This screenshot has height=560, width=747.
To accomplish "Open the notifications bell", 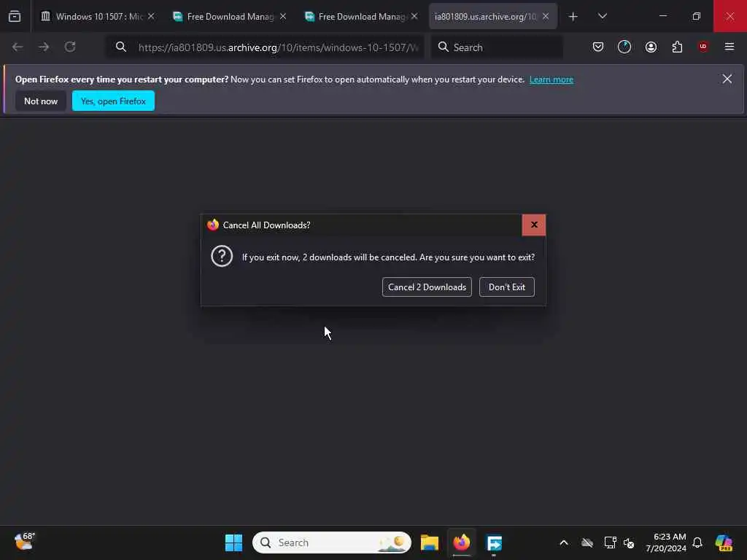I will pos(697,542).
